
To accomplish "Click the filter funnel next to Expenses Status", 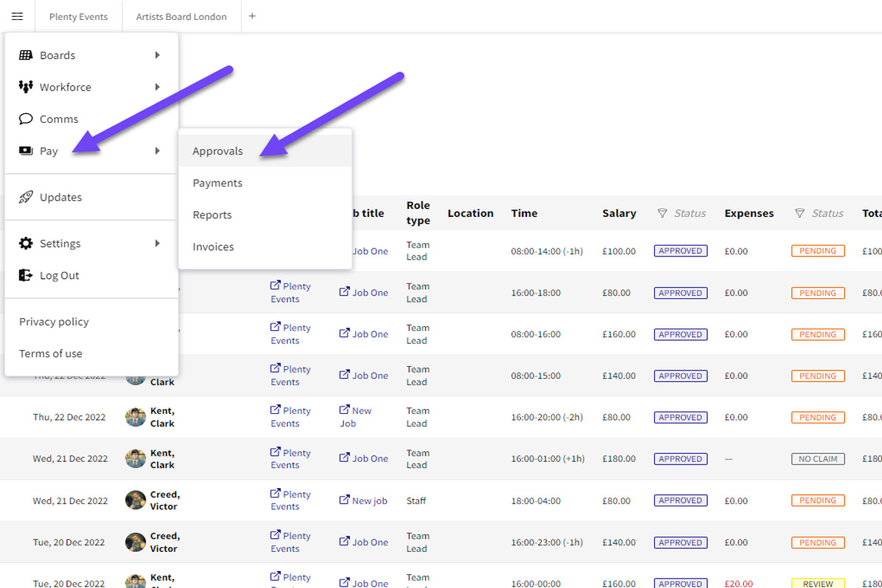I will tap(801, 213).
